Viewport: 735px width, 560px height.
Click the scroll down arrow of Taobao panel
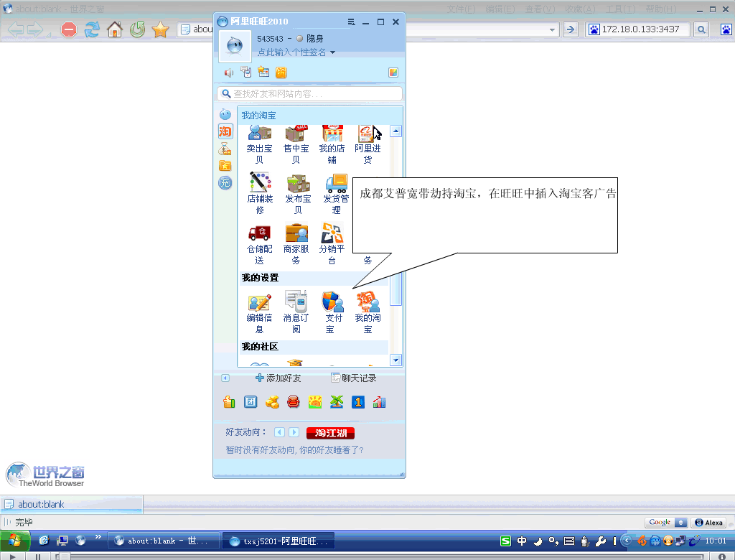pyautogui.click(x=395, y=360)
